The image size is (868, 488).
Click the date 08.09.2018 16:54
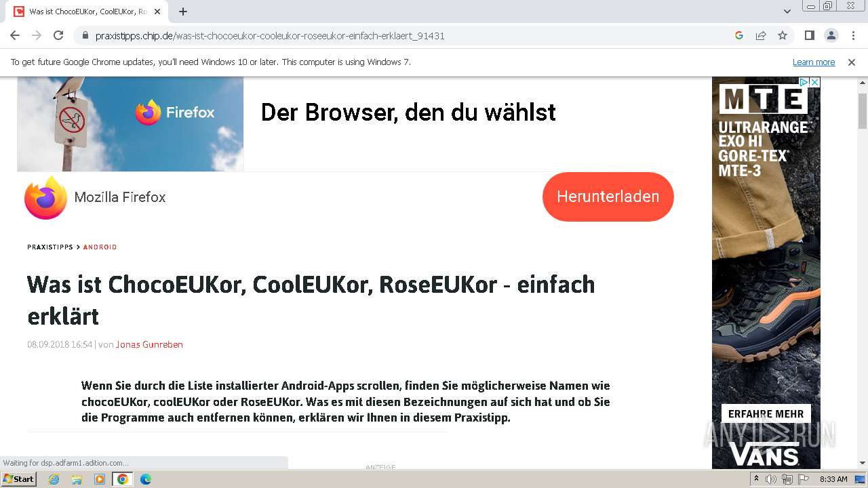tap(60, 344)
